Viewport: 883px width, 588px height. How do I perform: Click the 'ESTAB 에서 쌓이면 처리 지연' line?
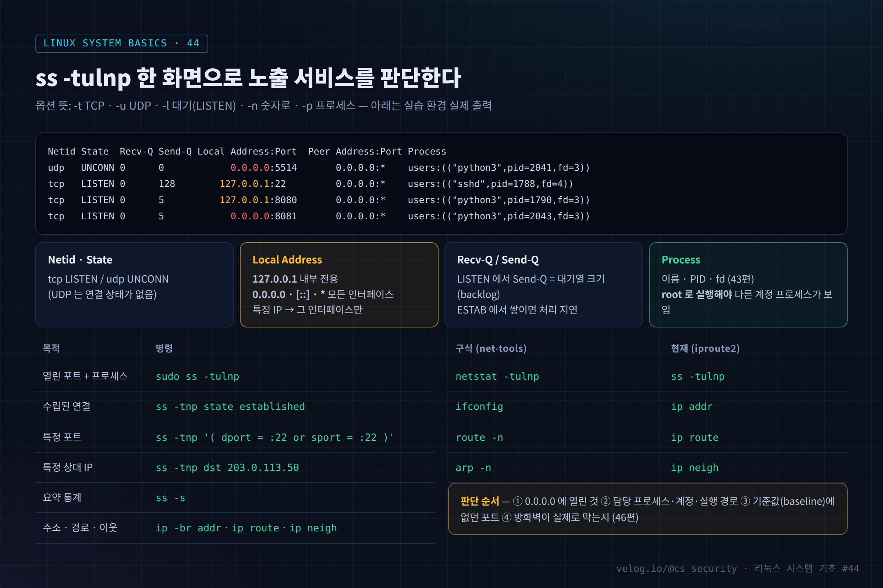tap(517, 309)
